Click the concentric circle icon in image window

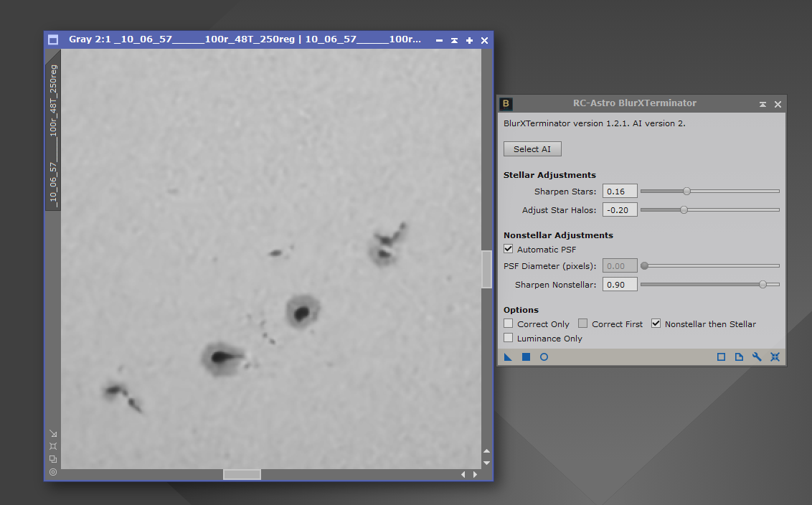tap(53, 472)
